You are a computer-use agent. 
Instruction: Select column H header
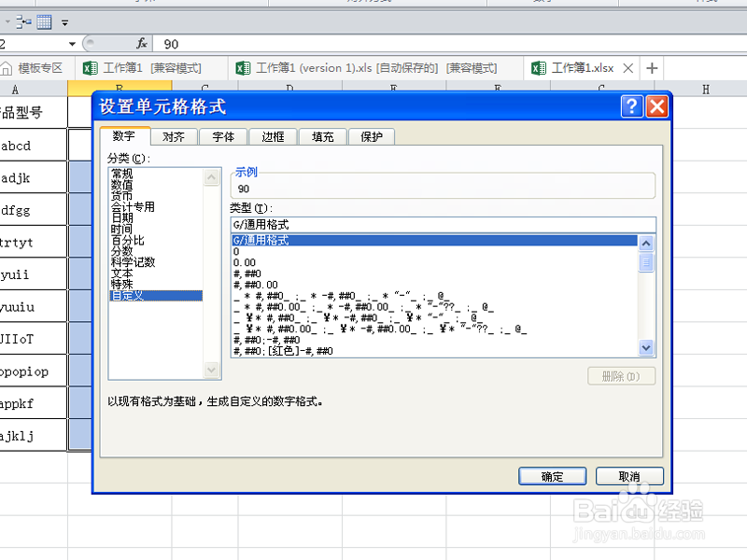click(x=705, y=89)
